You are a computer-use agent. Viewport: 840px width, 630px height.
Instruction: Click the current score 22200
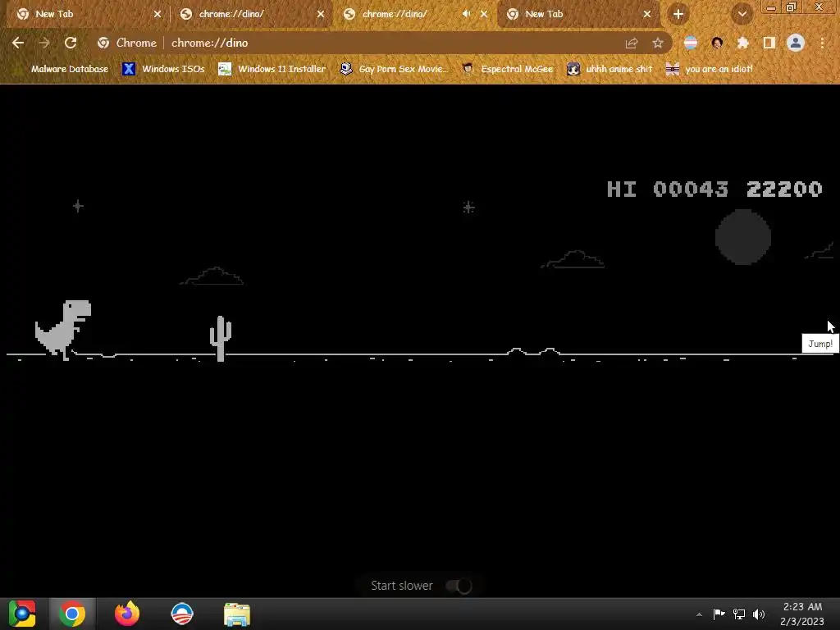pos(784,189)
